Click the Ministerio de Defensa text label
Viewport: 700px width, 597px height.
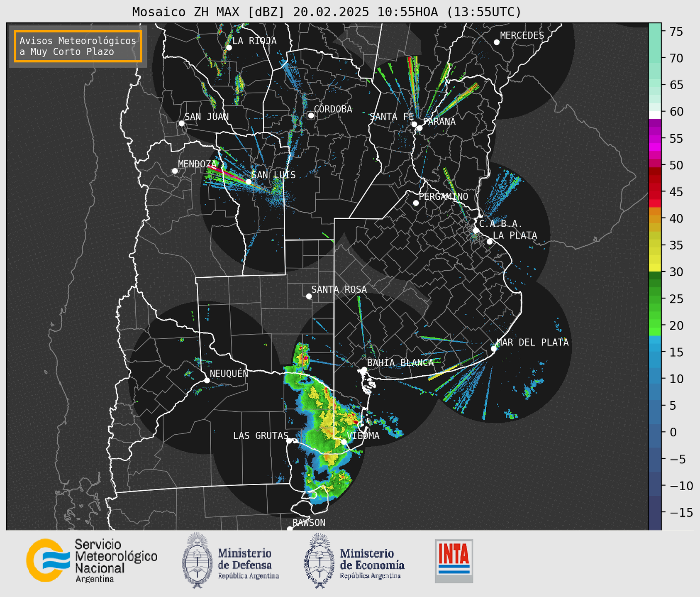coord(249,563)
